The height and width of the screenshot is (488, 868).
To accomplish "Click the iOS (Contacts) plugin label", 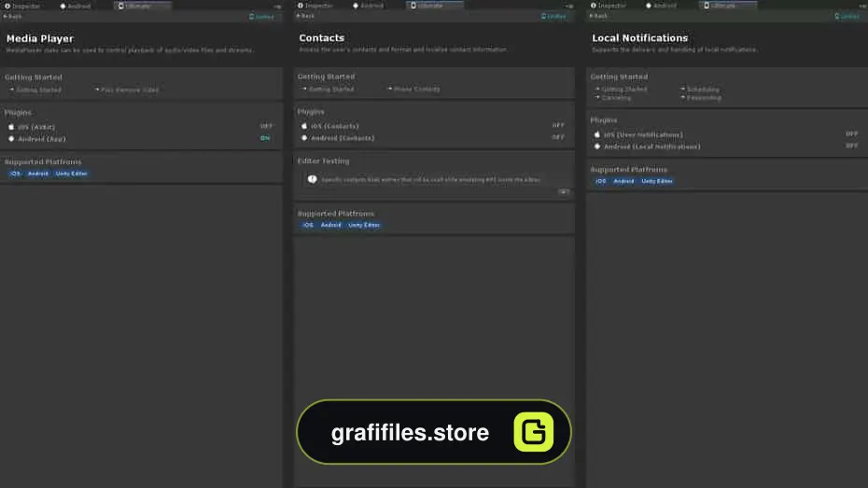I will (335, 126).
